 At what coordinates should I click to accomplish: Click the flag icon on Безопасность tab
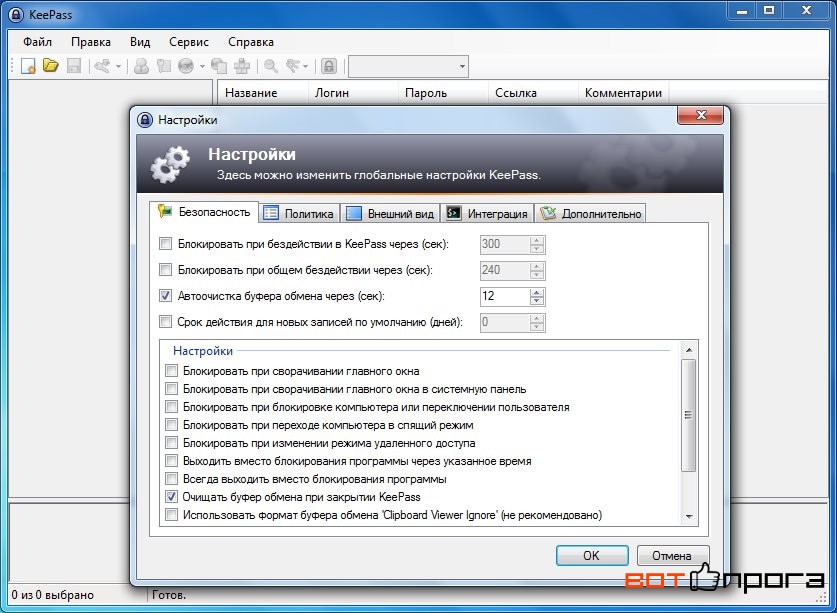165,211
